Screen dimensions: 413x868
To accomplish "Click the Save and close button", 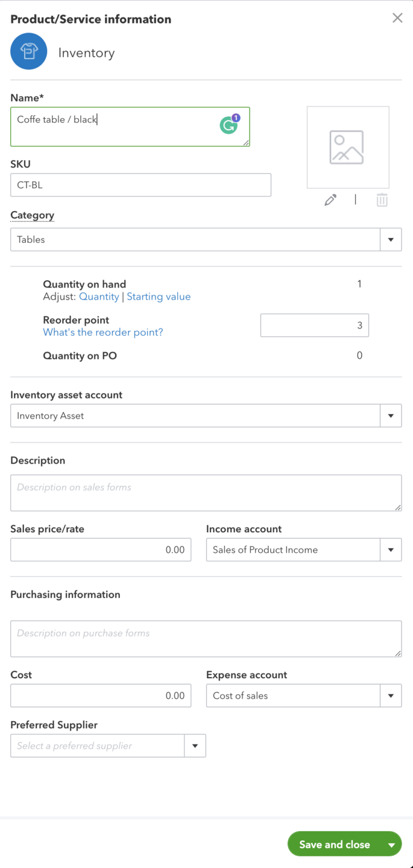I will click(335, 844).
